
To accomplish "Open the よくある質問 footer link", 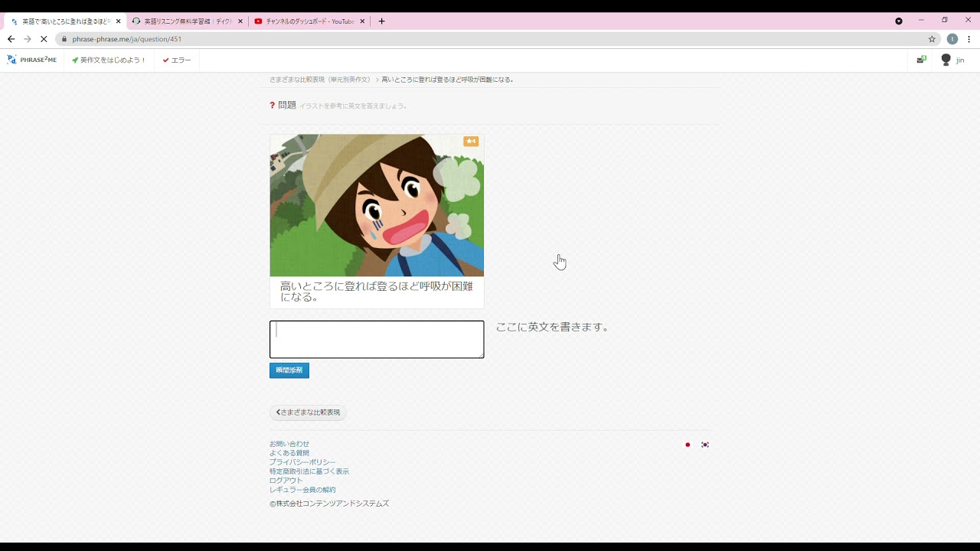I will 289,453.
